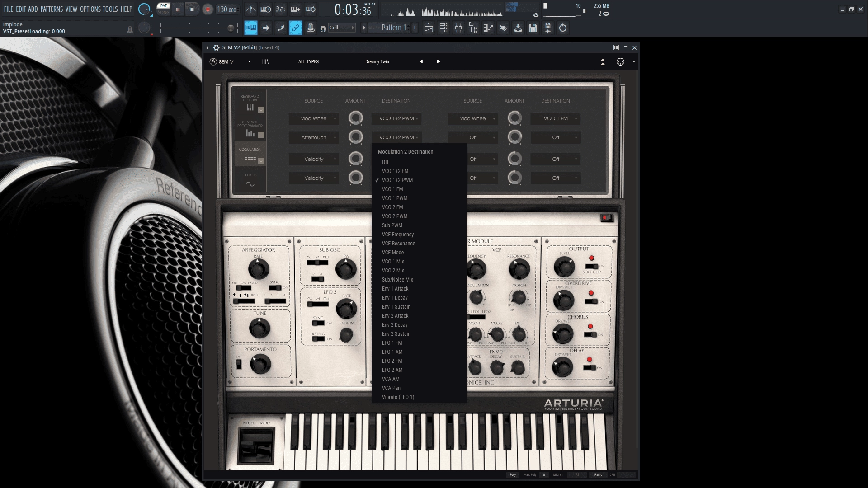Adjust amount knob beside VCO 1 FM destination
This screenshot has height=488, width=868.
pos(514,118)
